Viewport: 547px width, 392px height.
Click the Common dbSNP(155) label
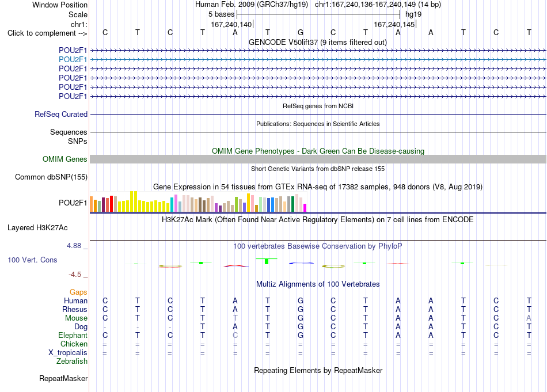(x=51, y=177)
